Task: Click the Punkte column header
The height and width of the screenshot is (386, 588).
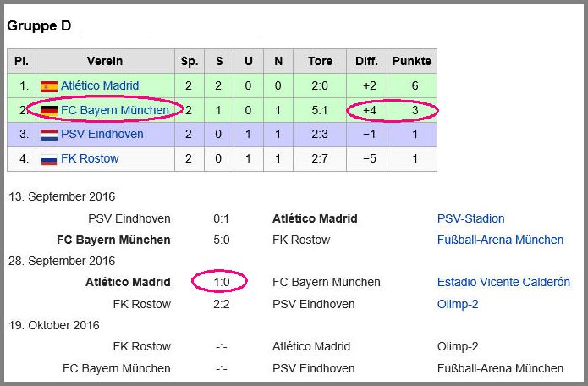Action: pos(412,61)
